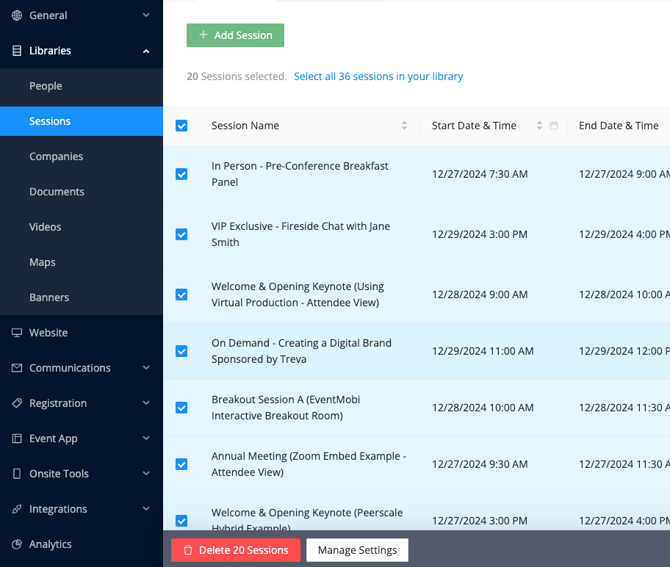This screenshot has height=567, width=670.
Task: Expand the Communications section chevron
Action: pos(146,368)
